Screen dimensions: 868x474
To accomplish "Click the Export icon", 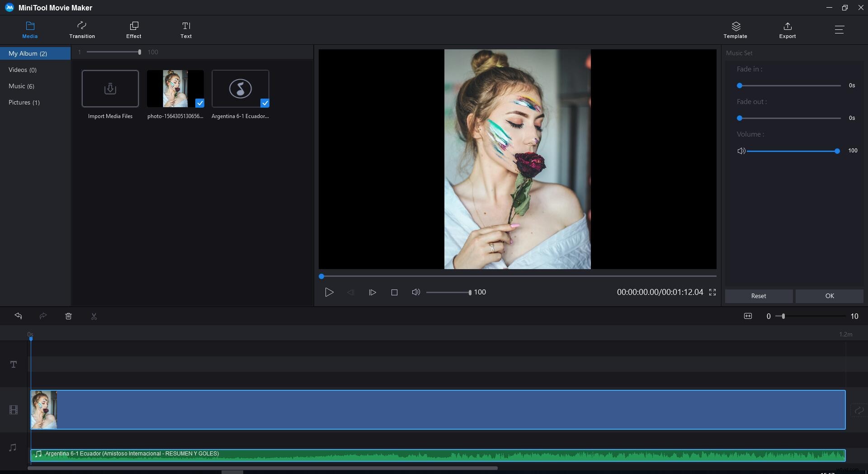I will pyautogui.click(x=788, y=29).
